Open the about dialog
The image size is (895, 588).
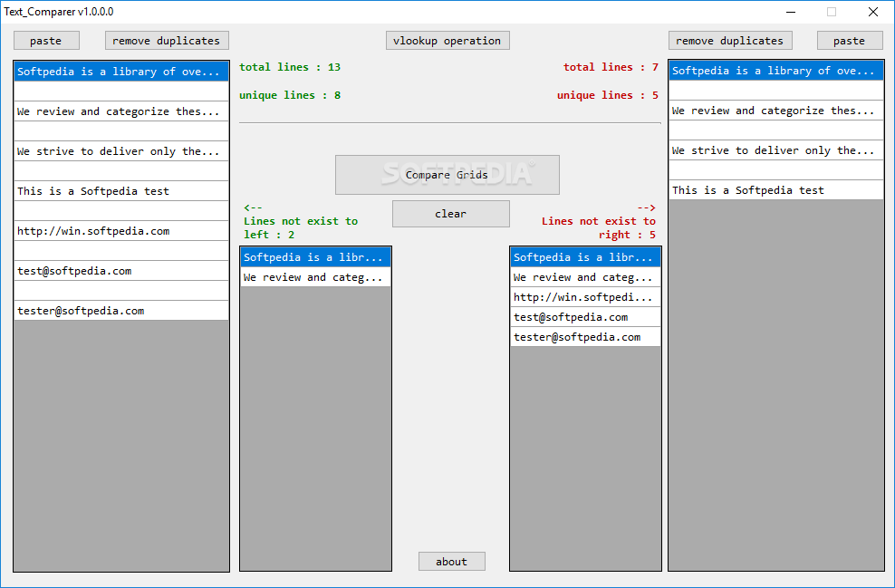tap(451, 561)
